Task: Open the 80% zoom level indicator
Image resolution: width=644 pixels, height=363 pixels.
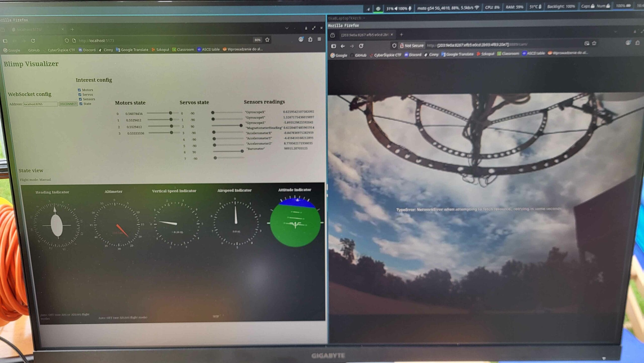Action: (x=257, y=40)
